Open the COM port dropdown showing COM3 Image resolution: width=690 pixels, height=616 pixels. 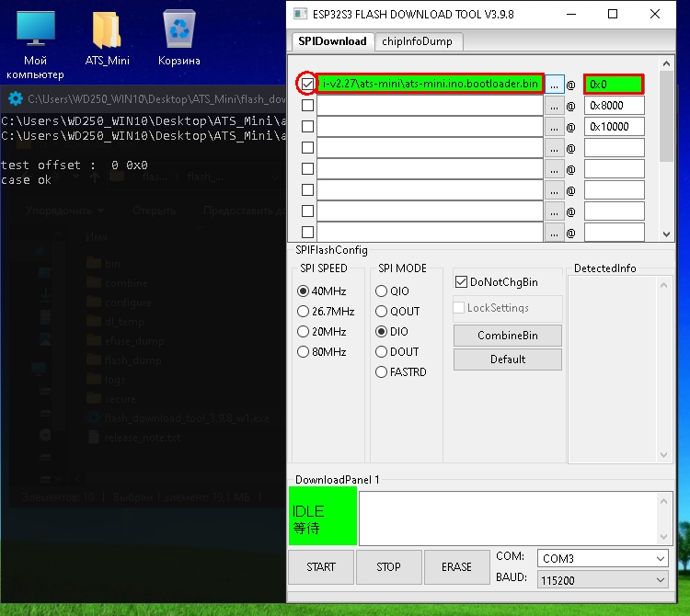603,558
